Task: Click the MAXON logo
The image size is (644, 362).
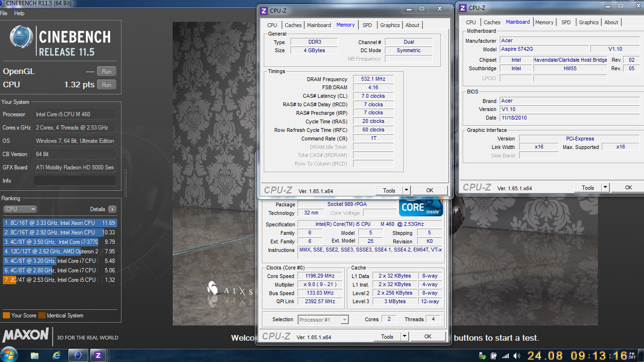Action: (26, 335)
